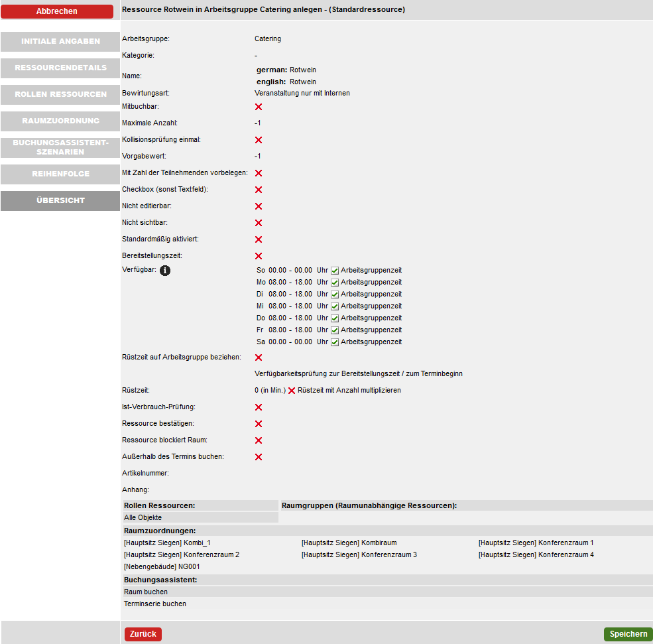Viewport: 653px width, 644px height.
Task: Click the Verfügbarkeitsprüfung zur Bereitstellungszeit text
Action: [359, 373]
